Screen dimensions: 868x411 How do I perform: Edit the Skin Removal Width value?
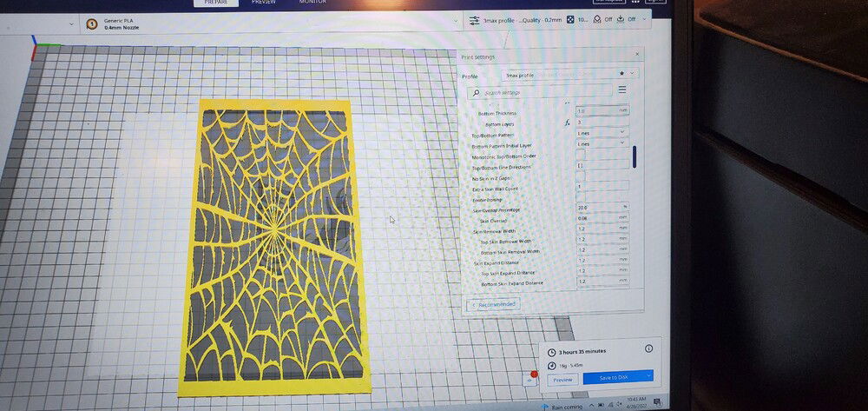602,229
